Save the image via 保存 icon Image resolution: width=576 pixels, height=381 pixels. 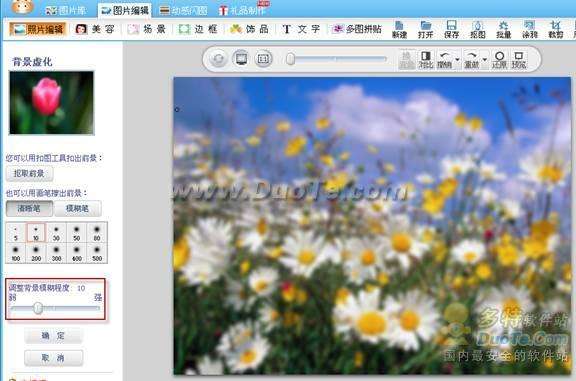tap(451, 29)
